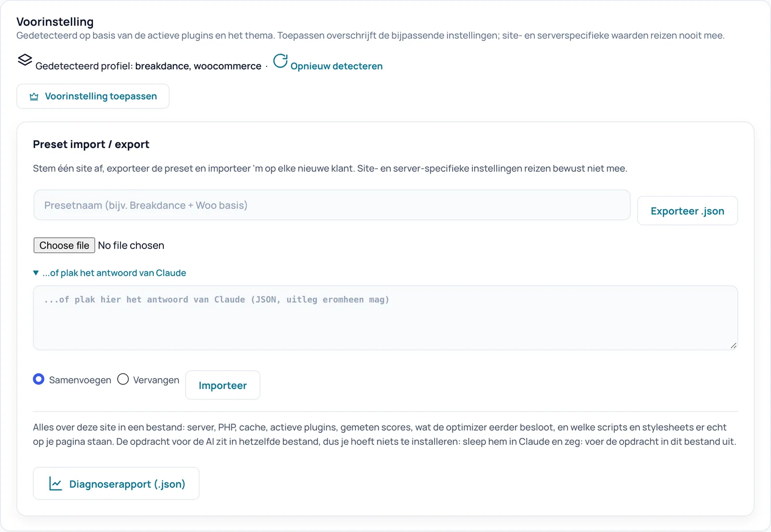The width and height of the screenshot is (771, 532).
Task: Click the textarea resize handle corner
Action: (x=733, y=346)
